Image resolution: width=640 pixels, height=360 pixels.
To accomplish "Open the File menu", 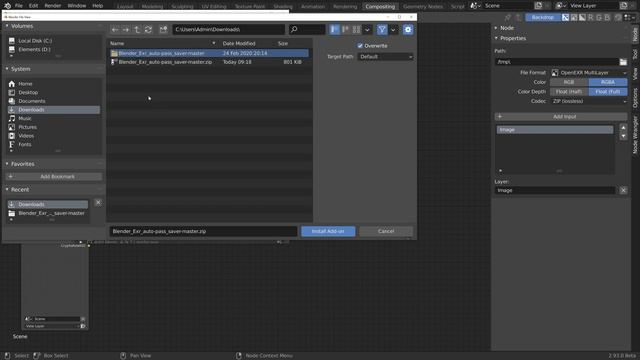I will coord(19,6).
